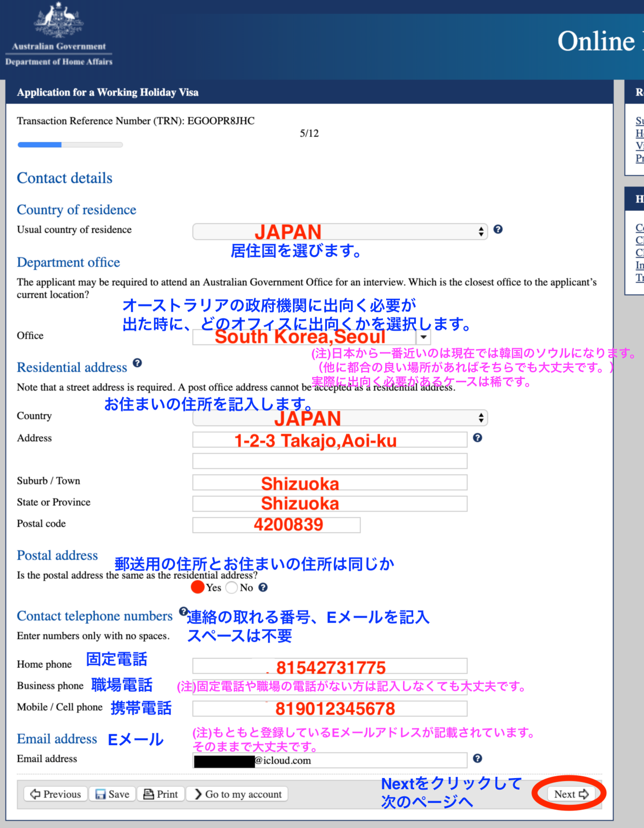Click the Postal code field

coord(277,525)
